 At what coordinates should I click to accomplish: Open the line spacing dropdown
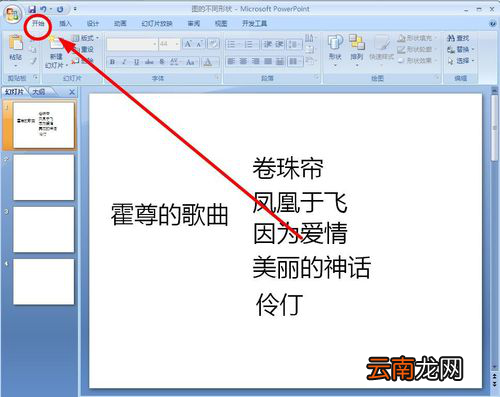[x=294, y=44]
